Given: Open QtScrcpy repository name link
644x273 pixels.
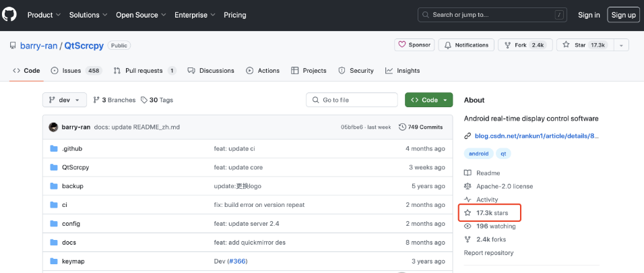Looking at the screenshot, I should pyautogui.click(x=84, y=45).
